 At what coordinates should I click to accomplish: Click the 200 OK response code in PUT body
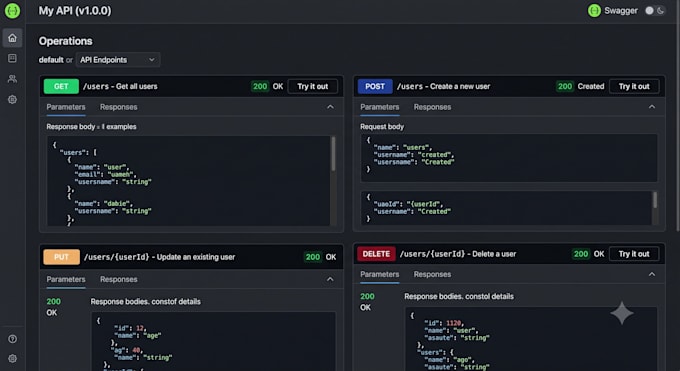[x=53, y=307]
